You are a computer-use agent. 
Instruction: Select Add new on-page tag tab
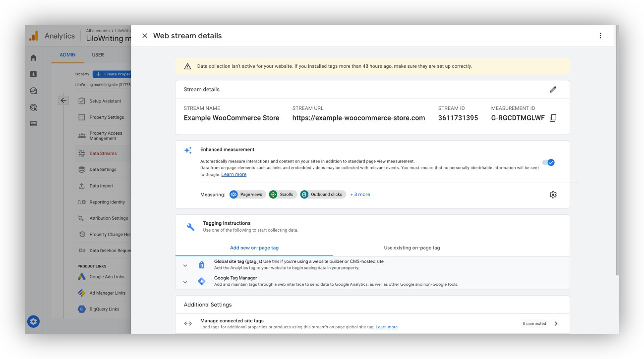tap(254, 248)
